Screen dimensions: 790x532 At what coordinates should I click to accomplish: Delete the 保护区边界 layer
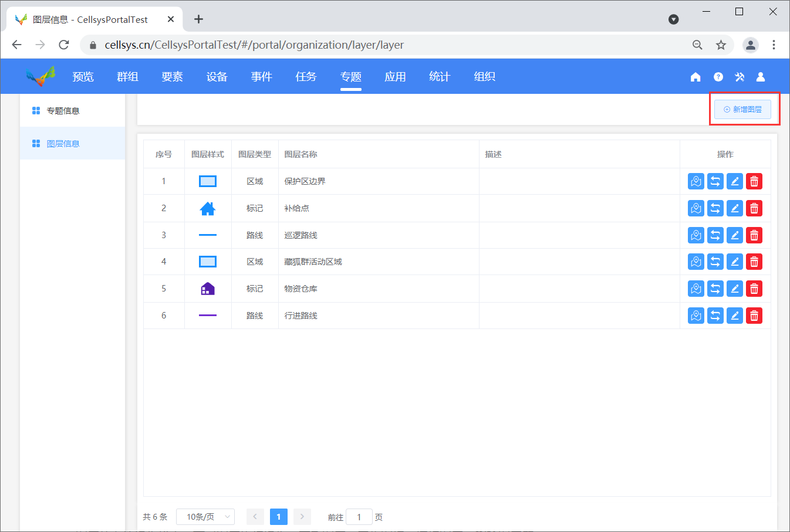(754, 181)
